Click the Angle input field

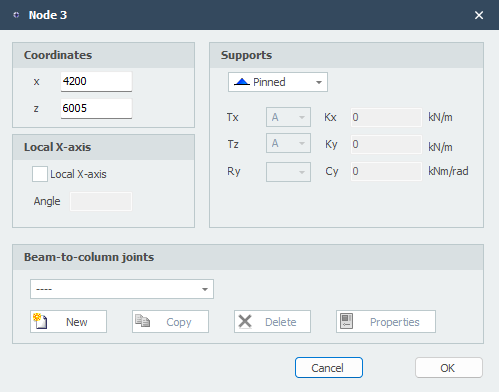pyautogui.click(x=101, y=201)
